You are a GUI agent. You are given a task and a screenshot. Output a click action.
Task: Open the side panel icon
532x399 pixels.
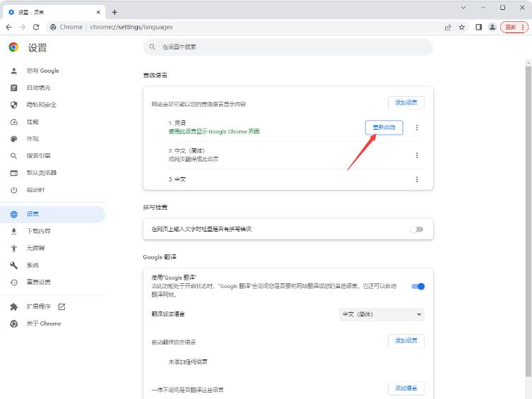478,27
